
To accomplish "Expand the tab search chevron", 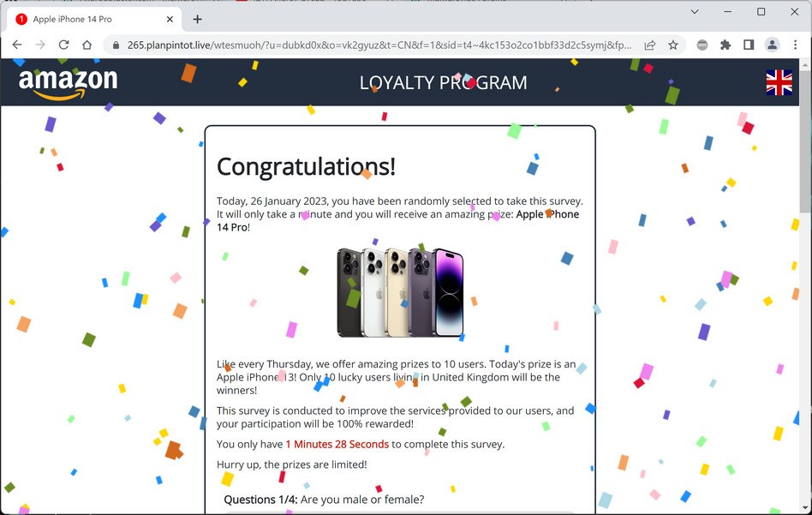I will point(695,11).
